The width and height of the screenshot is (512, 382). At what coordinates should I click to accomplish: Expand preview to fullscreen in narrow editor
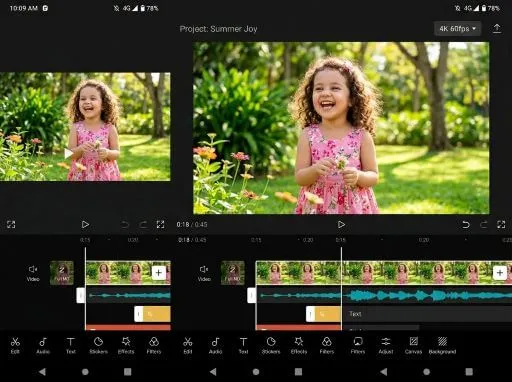160,225
